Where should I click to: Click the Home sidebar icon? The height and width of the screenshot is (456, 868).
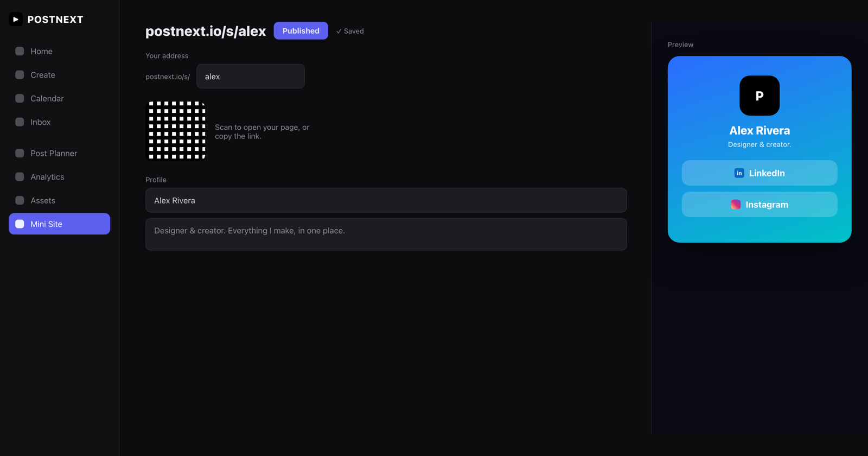pos(20,51)
